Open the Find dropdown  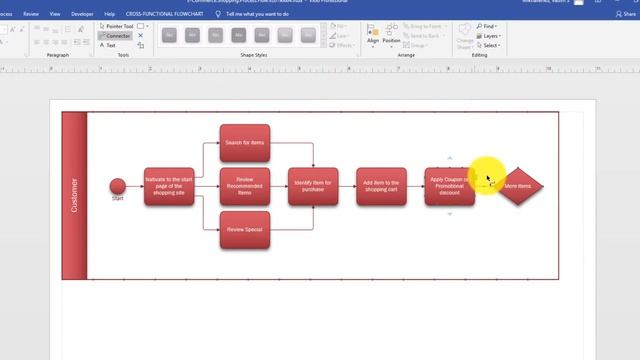pyautogui.click(x=487, y=26)
